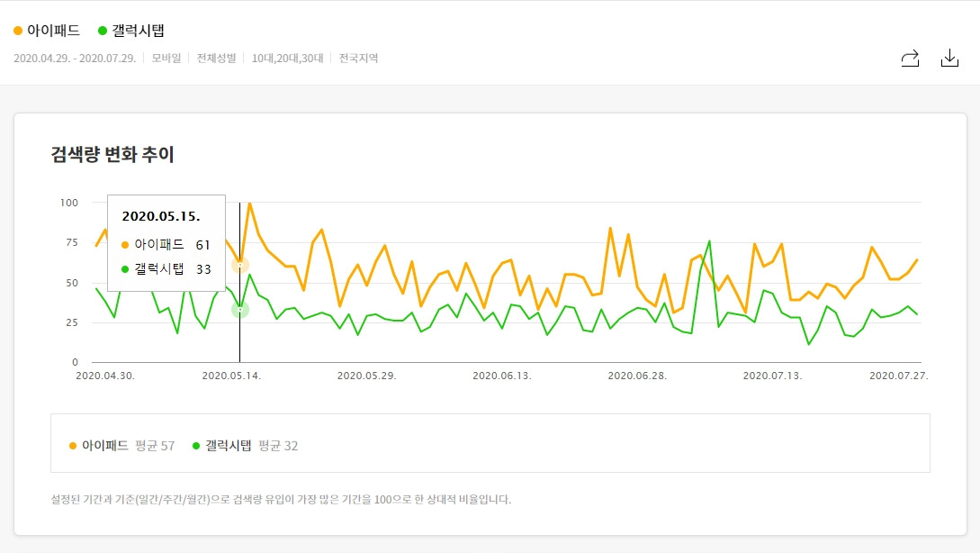
Task: Click the 아이패드 keyword label in header
Action: pyautogui.click(x=53, y=31)
